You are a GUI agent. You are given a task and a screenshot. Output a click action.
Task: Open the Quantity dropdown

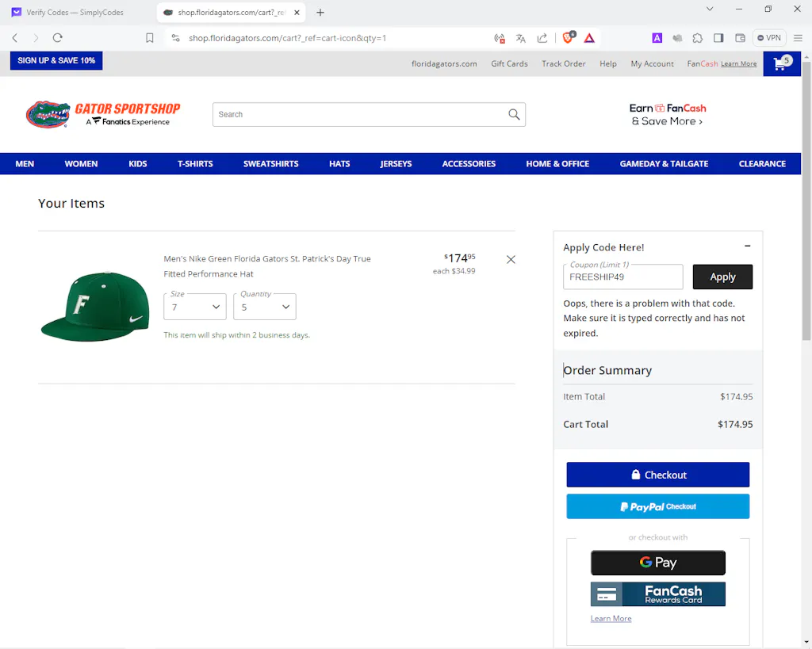pos(265,307)
